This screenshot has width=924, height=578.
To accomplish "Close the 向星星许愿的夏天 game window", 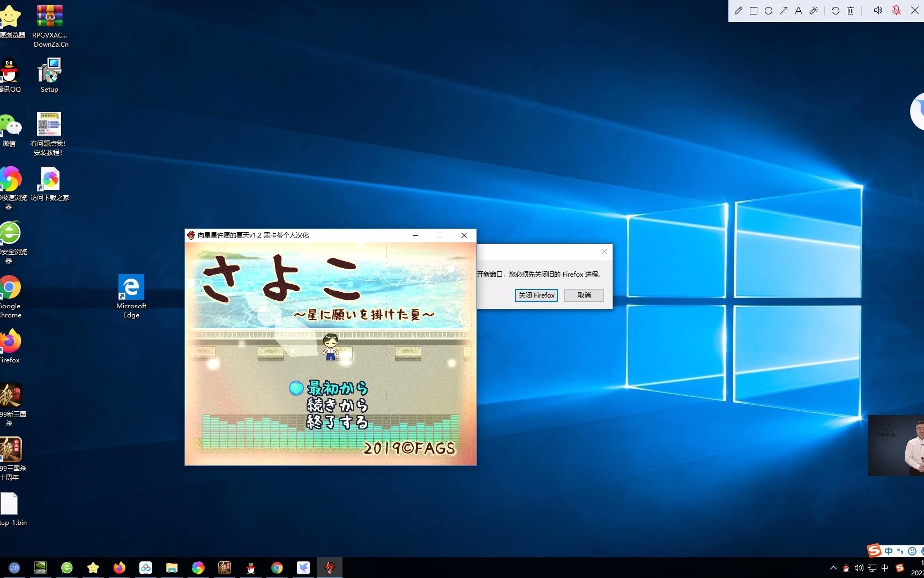I will point(464,235).
